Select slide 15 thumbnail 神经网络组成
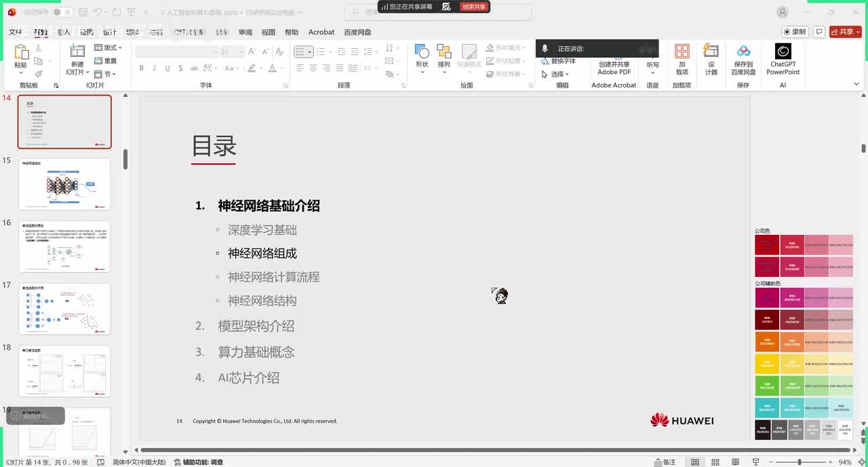Screen dimensions: 868x467 (x=64, y=184)
